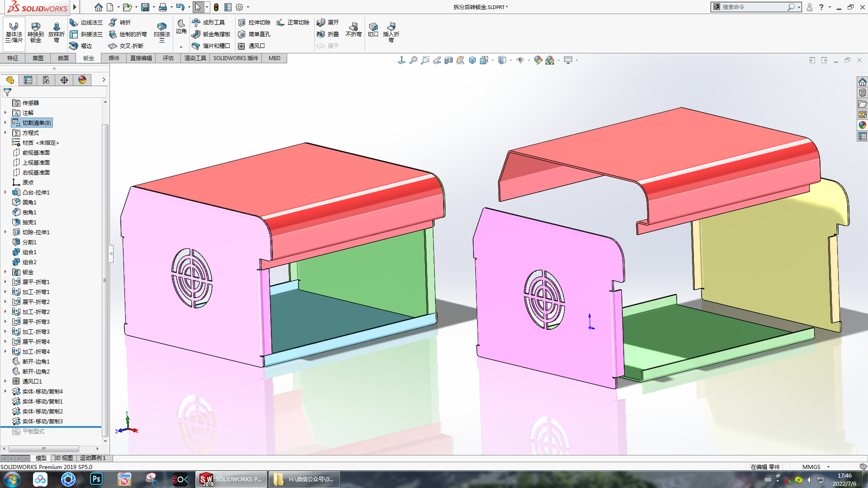
Task: Click the 扫描法兰 swept flange tool
Action: (161, 32)
